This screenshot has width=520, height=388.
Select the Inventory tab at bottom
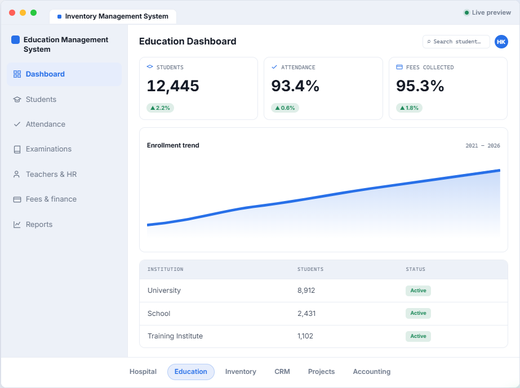click(241, 371)
